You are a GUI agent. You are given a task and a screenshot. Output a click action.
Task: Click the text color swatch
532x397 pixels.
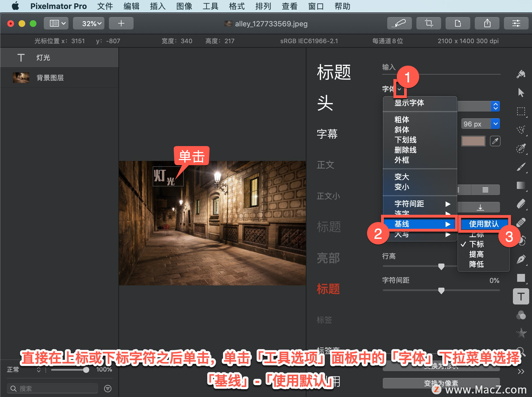(473, 141)
